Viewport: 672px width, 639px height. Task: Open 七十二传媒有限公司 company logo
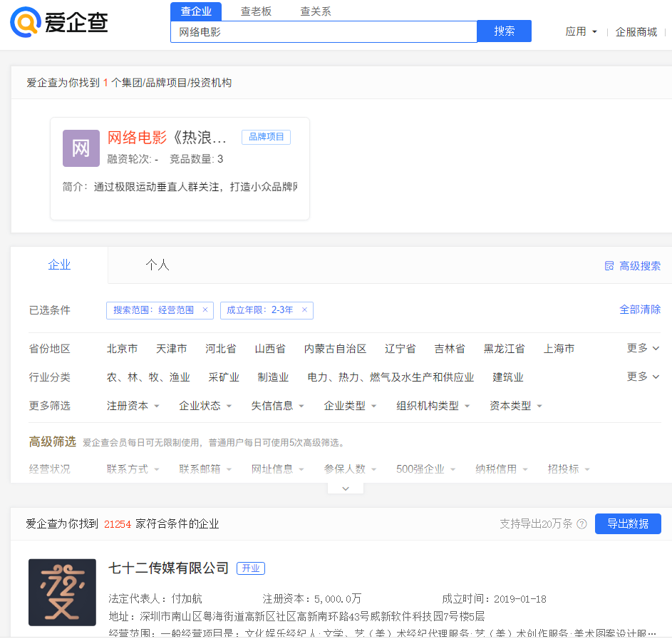click(x=62, y=592)
